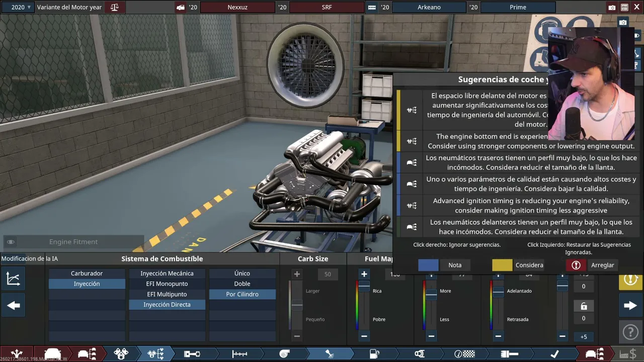The image size is (644, 362).
Task: Click the Carb Size value field
Action: (x=328, y=274)
